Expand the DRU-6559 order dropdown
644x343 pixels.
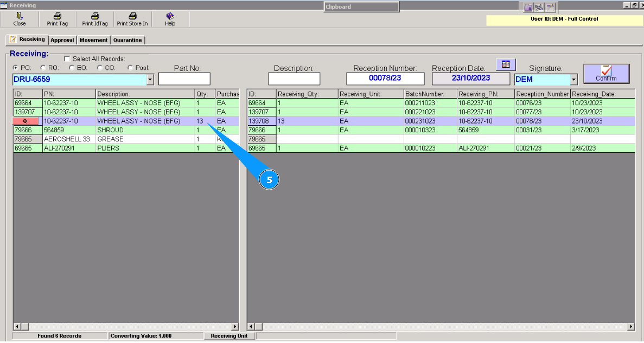coord(150,80)
